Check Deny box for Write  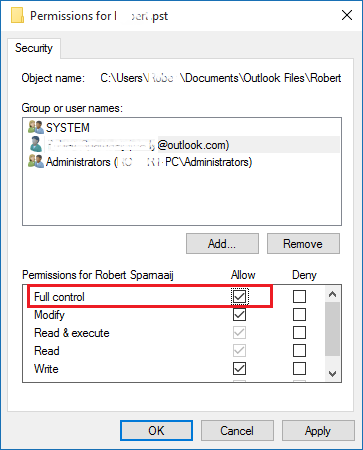click(x=299, y=368)
